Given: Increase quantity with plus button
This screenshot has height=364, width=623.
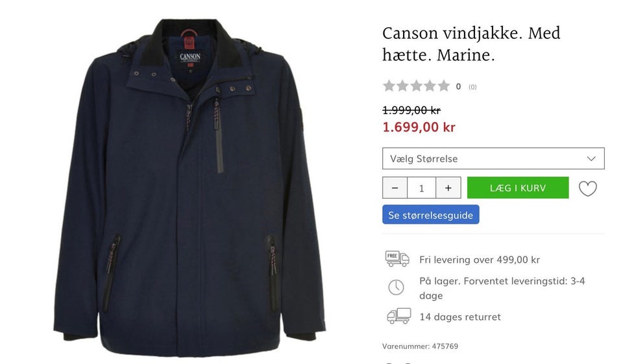Looking at the screenshot, I should click(x=448, y=188).
